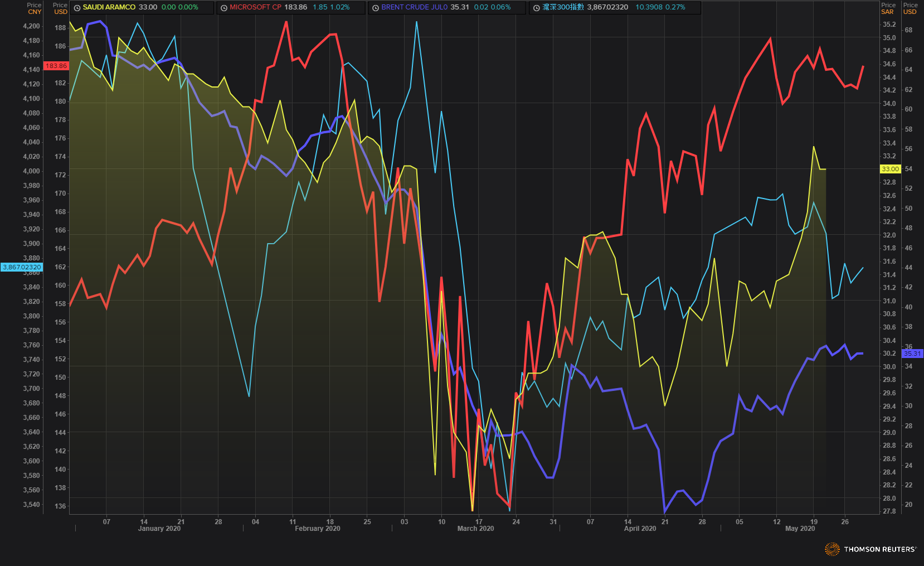Click Microsoft change value 1.85 1.02%

[x=331, y=7]
